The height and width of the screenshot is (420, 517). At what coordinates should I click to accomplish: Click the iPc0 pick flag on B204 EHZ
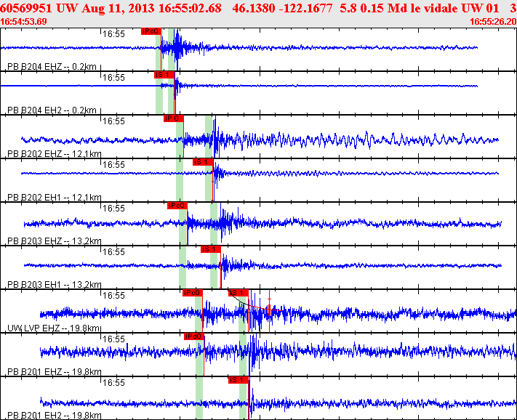151,31
